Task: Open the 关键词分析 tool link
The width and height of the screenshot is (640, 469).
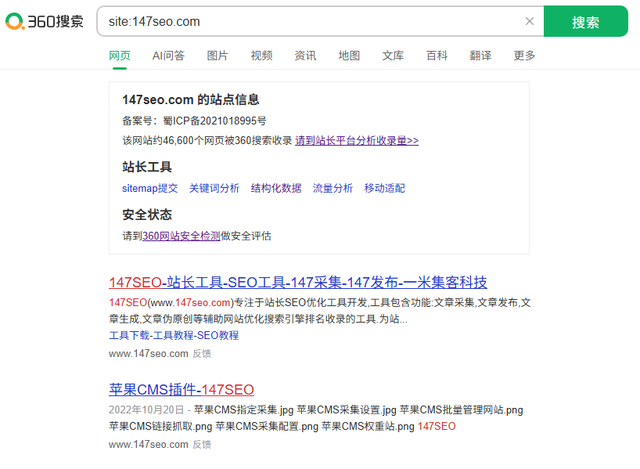Action: [x=214, y=188]
